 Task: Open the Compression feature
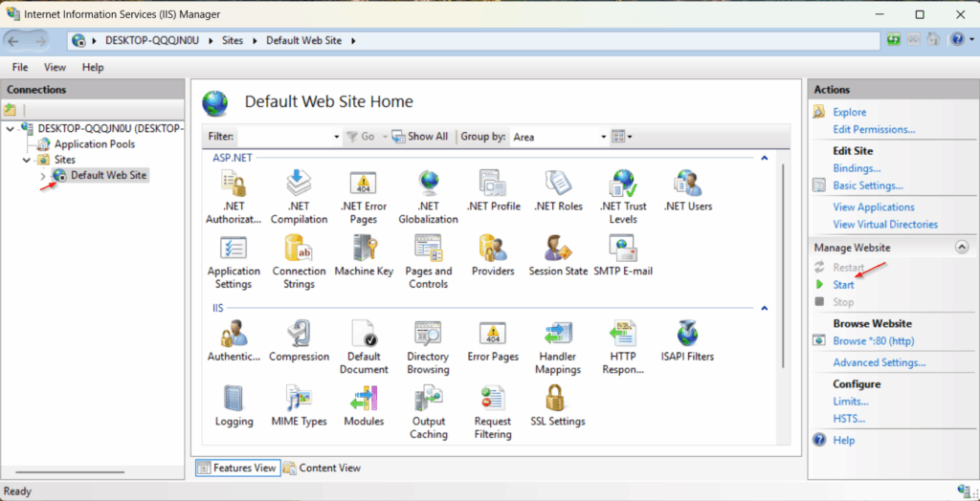click(x=299, y=341)
